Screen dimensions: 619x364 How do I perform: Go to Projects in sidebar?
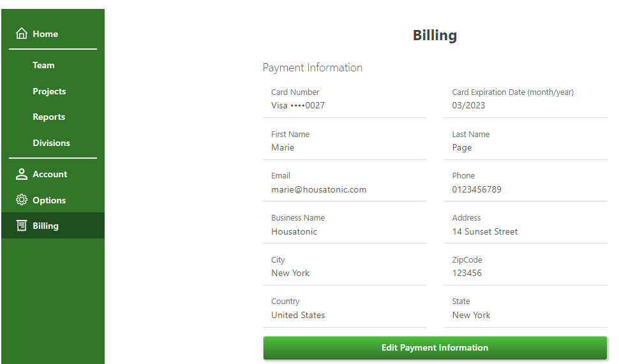(49, 91)
